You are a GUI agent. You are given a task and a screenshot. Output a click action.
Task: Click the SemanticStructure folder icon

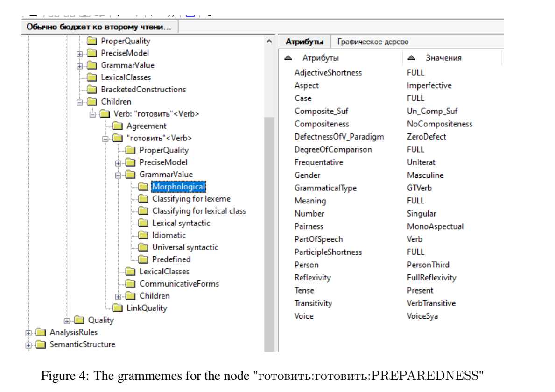(41, 344)
